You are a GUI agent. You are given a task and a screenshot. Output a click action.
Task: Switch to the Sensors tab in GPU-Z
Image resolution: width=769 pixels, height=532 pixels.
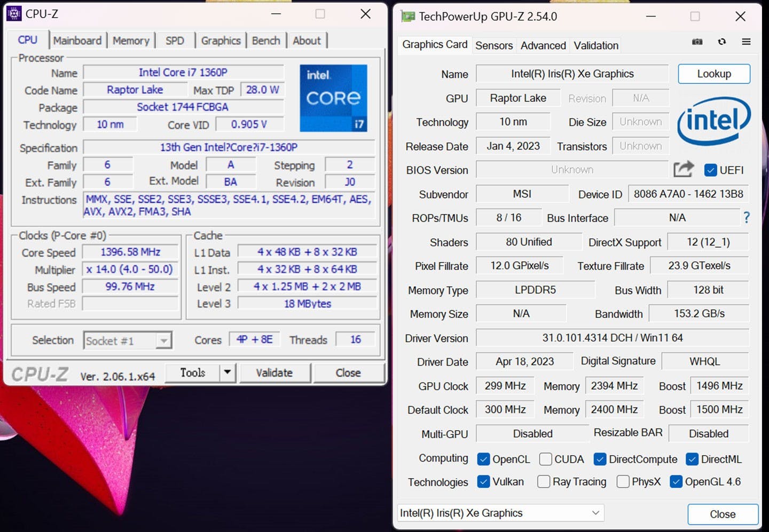tap(494, 46)
